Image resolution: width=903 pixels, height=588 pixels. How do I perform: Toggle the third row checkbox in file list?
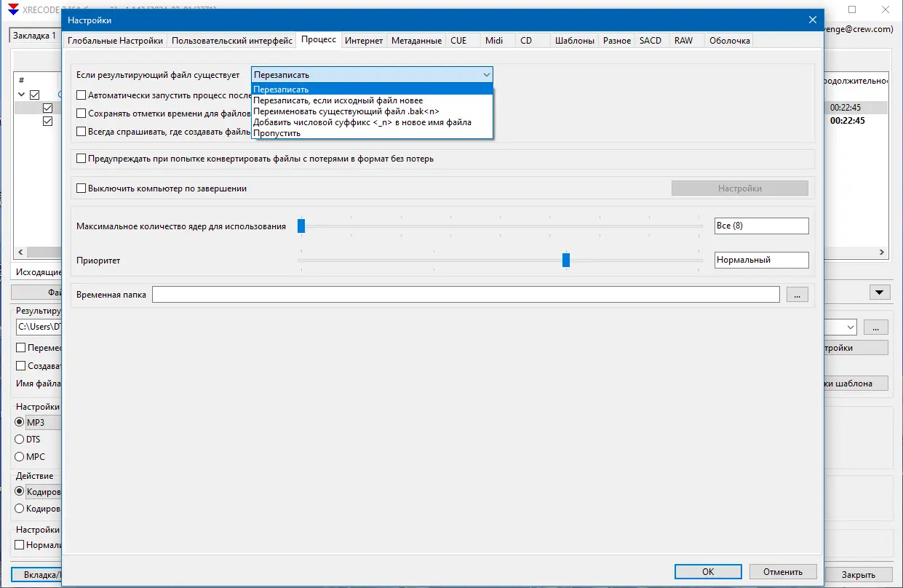48,121
